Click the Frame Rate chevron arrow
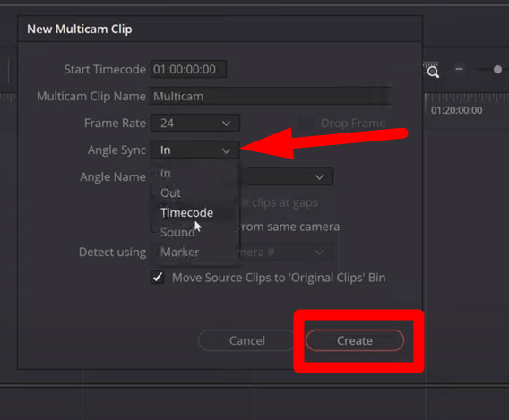509x420 pixels. 226,124
